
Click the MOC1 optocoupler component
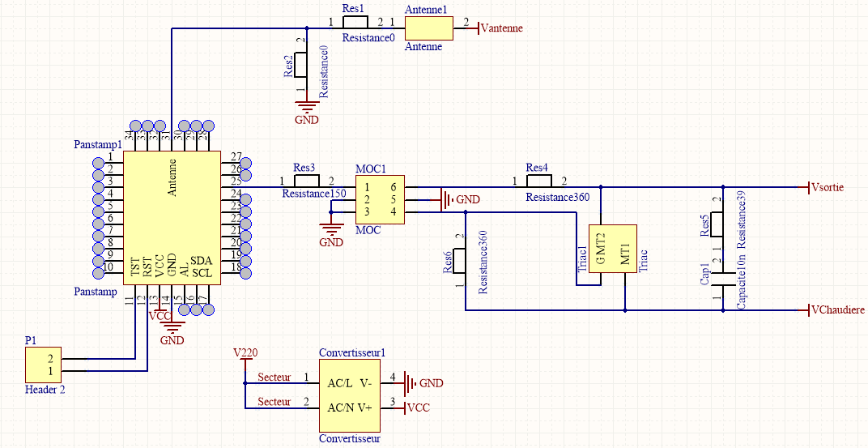point(380,199)
